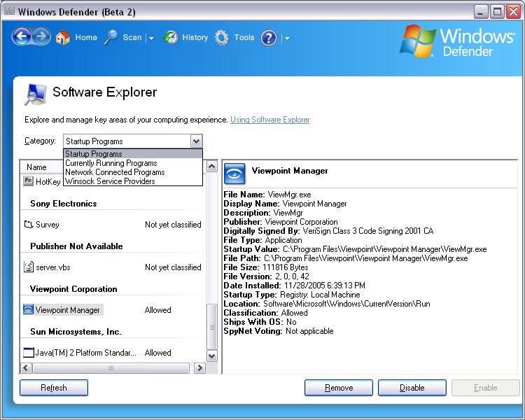Click the Digitally Signed By VeriSign line
This screenshot has height=420, width=525.
pos(328,231)
